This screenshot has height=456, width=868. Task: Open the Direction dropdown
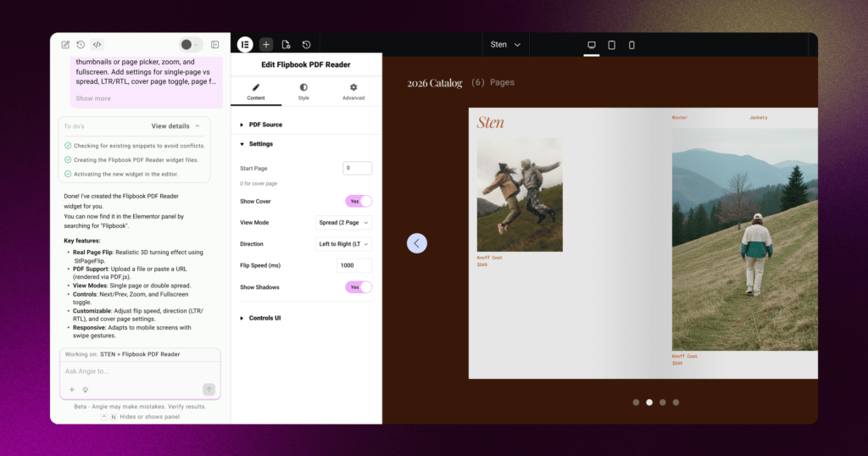pos(344,244)
